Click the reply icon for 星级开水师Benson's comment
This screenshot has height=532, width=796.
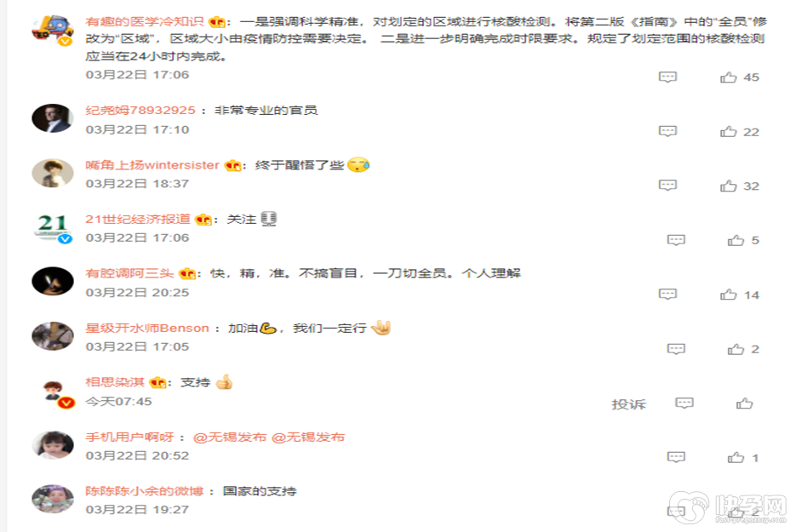(676, 349)
